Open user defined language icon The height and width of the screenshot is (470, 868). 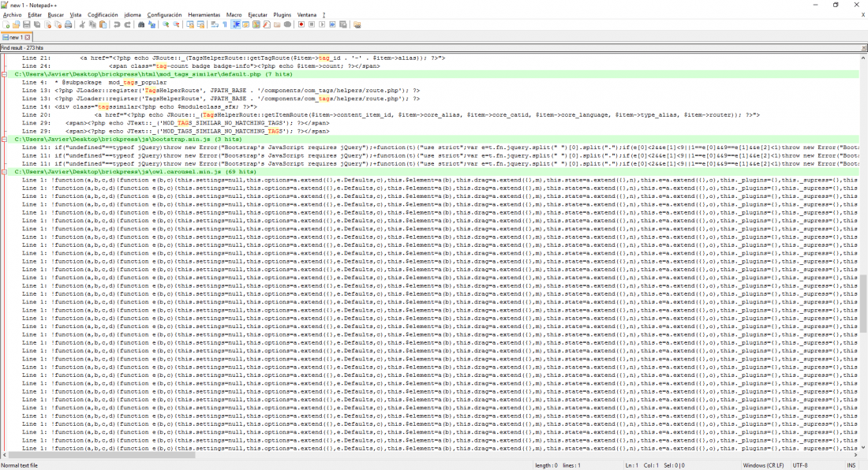(x=245, y=24)
